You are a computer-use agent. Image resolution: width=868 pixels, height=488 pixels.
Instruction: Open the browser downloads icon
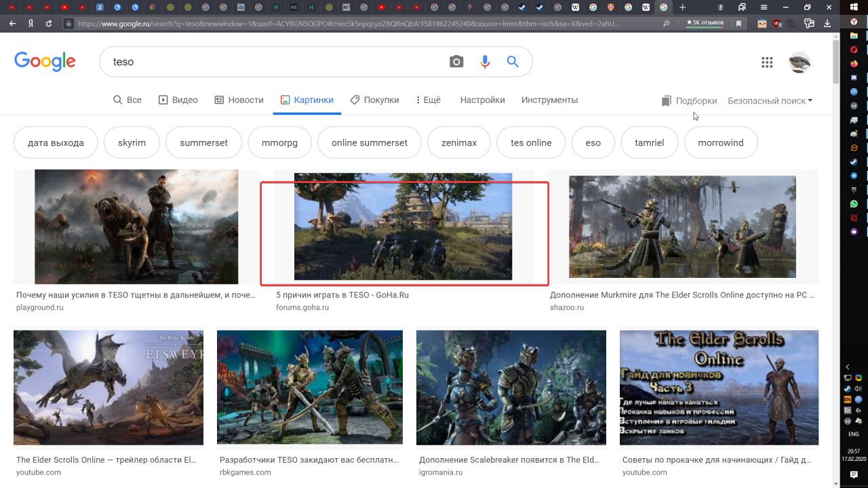[x=827, y=23]
